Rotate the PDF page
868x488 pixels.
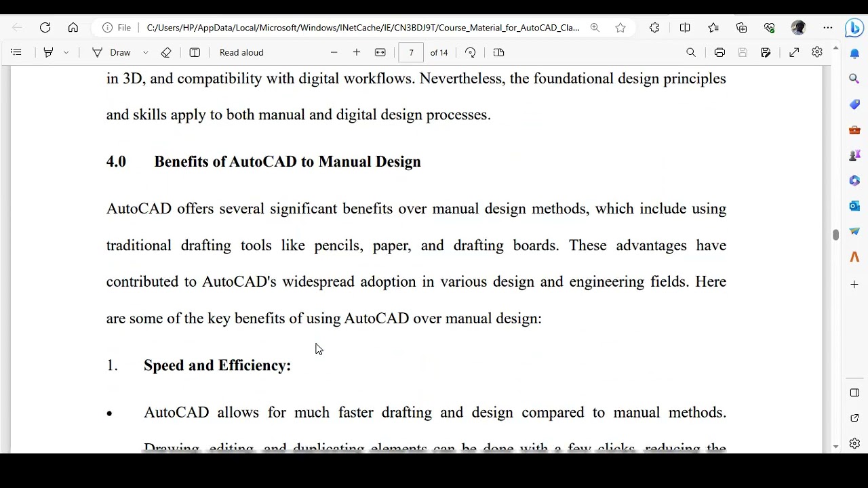pyautogui.click(x=470, y=52)
